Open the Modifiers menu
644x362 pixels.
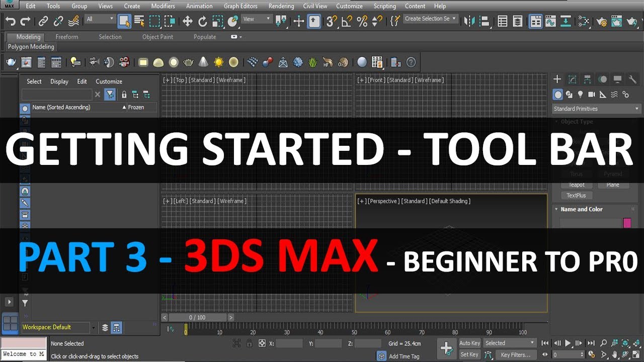163,6
